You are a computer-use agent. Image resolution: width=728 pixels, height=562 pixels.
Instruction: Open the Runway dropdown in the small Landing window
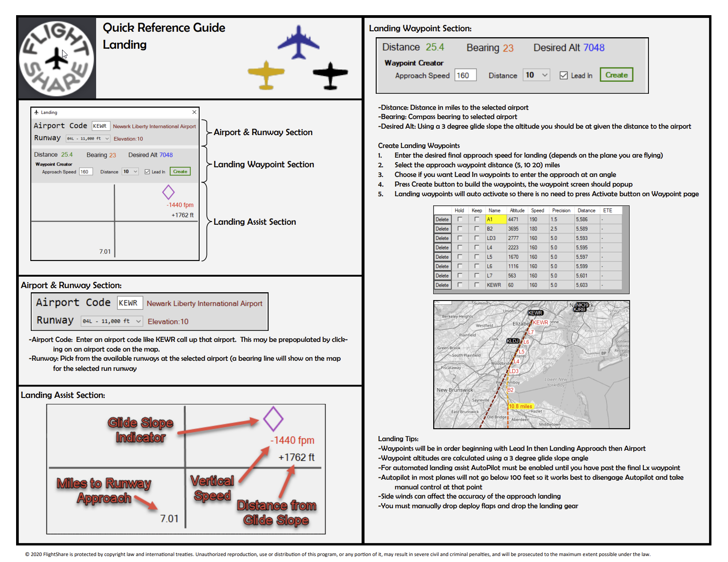click(x=88, y=138)
